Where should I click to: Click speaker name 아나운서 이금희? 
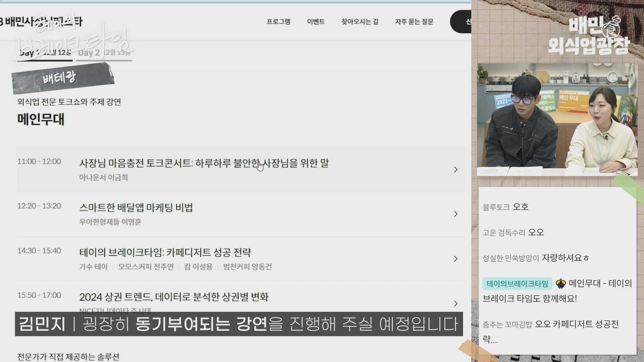click(103, 177)
